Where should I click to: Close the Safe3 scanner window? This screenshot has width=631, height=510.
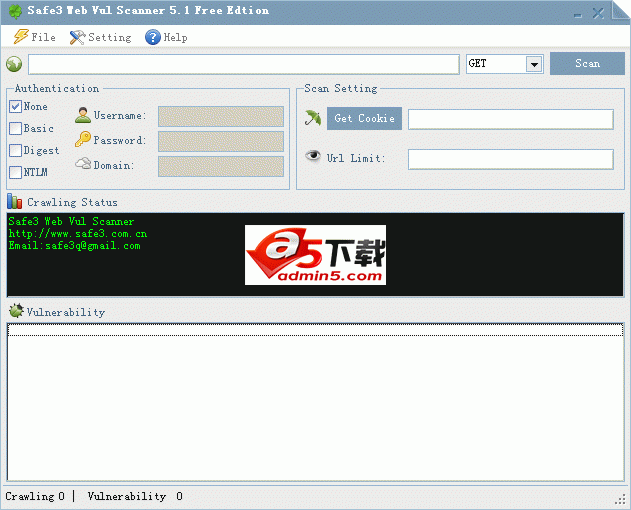pyautogui.click(x=598, y=13)
